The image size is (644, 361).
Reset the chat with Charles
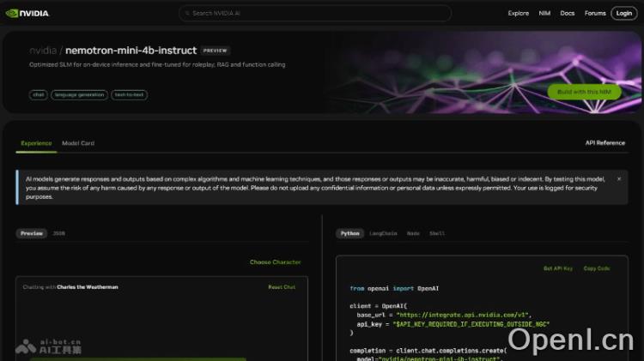pyautogui.click(x=281, y=287)
